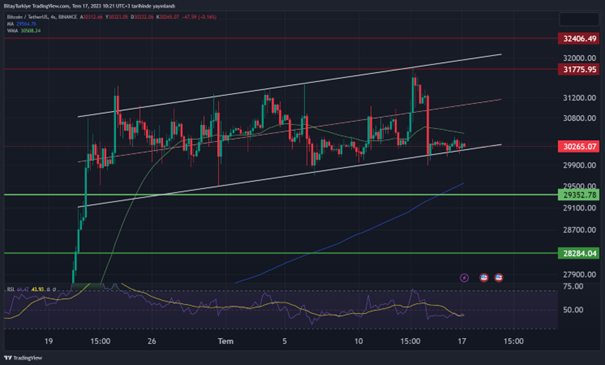The image size is (605, 365).
Task: Click the 30800.00 price axis value
Action: [579, 118]
